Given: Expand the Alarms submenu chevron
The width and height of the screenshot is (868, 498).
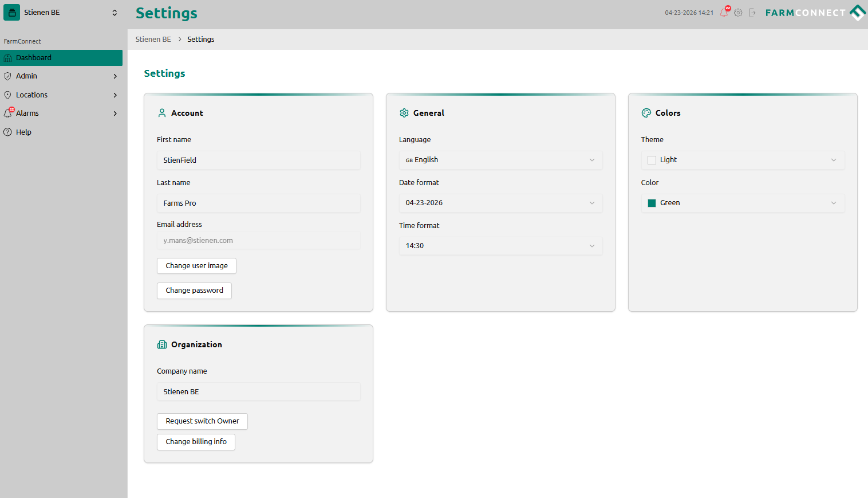Looking at the screenshot, I should pyautogui.click(x=115, y=113).
